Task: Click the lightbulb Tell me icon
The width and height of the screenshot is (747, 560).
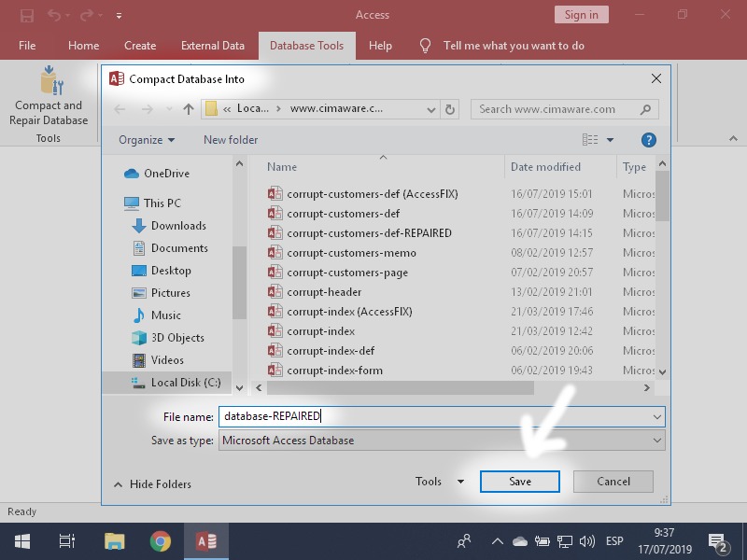Action: tap(425, 46)
